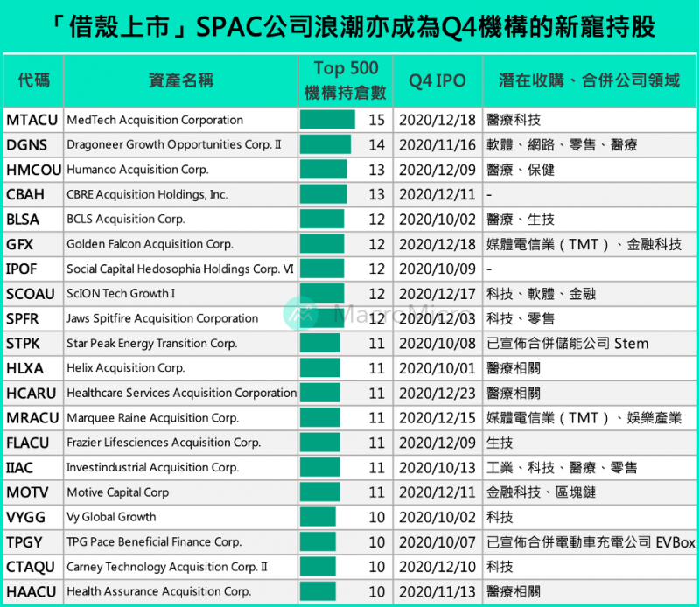Click Vy Global Growth name
Screen dimensions: 700x607
pyautogui.click(x=112, y=518)
